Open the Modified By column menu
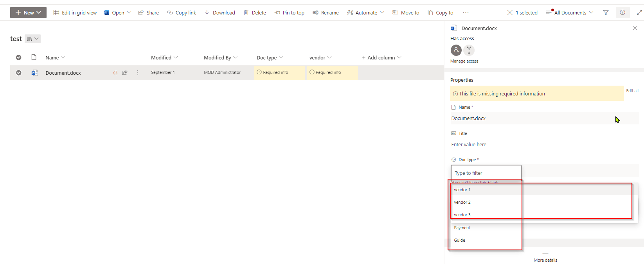The image size is (644, 264). click(221, 57)
